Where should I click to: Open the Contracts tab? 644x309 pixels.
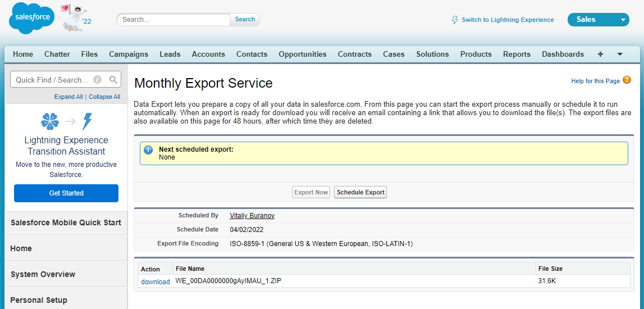[x=355, y=54]
